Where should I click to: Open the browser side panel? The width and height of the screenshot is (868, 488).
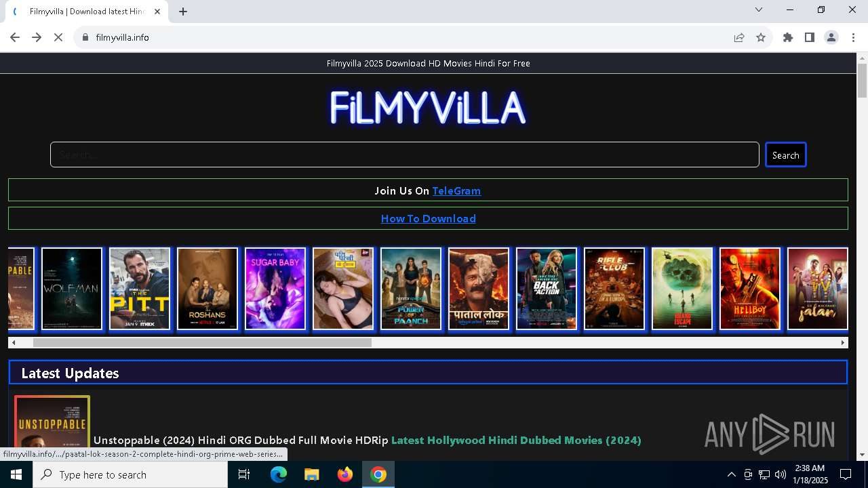coord(810,37)
